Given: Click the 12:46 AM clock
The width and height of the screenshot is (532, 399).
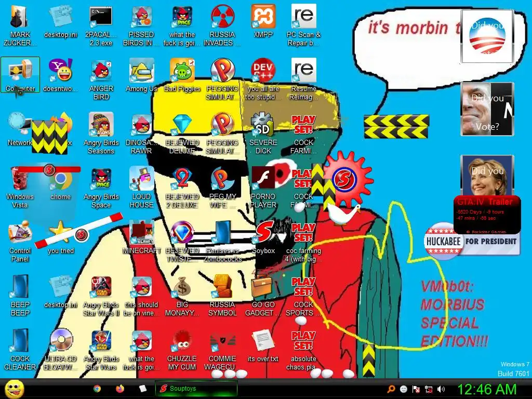Looking at the screenshot, I should [x=487, y=389].
